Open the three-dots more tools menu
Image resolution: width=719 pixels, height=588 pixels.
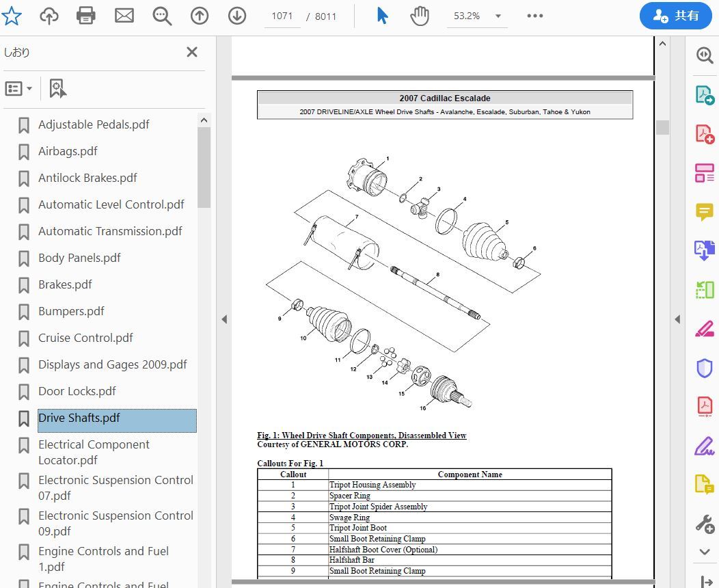pyautogui.click(x=535, y=16)
